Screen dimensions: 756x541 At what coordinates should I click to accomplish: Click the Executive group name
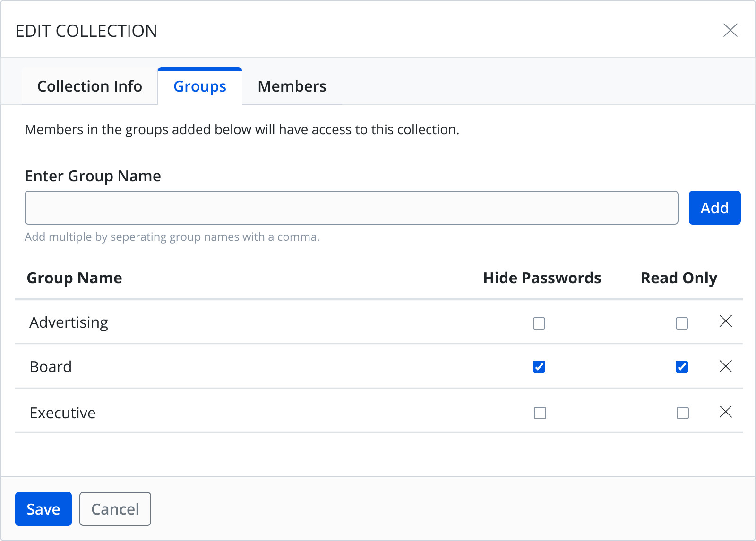[62, 413]
